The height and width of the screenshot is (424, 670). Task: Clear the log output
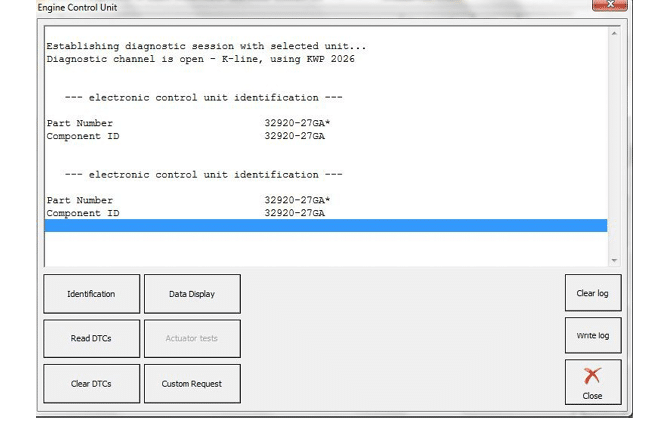pos(592,294)
